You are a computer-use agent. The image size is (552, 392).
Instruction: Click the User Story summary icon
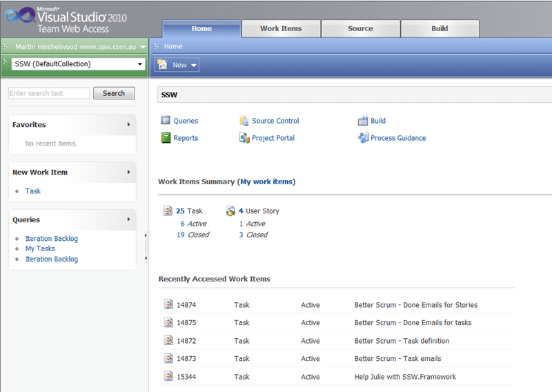coord(230,210)
